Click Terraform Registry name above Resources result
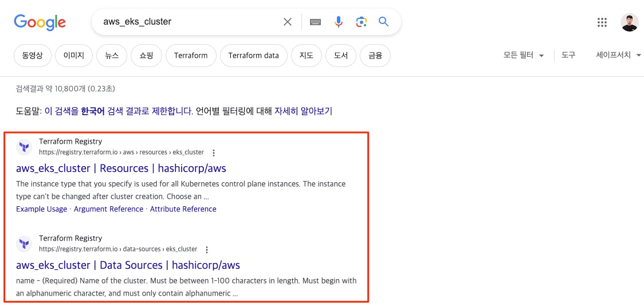This screenshot has height=306, width=644. coord(70,142)
